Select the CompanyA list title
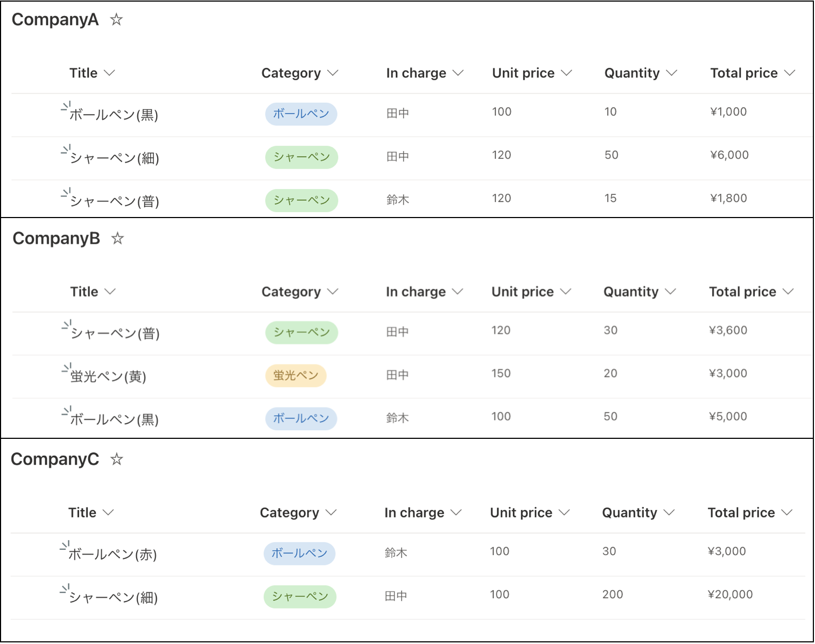 coord(55,20)
